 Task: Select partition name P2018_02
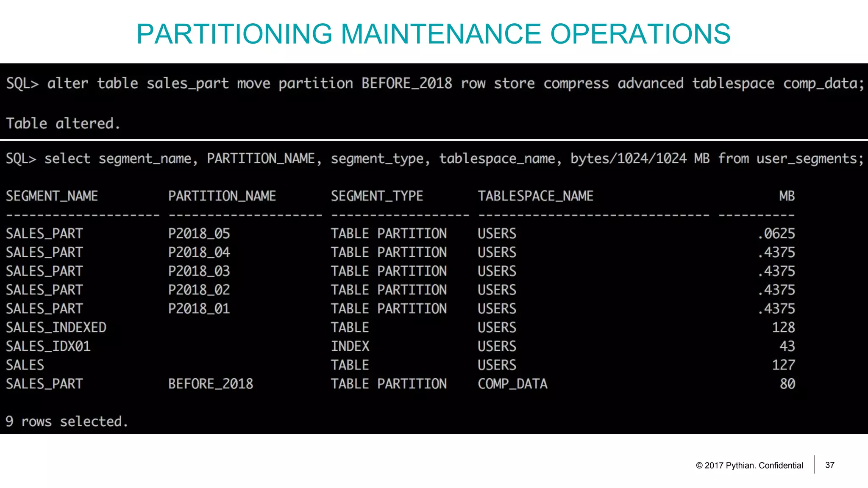point(199,290)
